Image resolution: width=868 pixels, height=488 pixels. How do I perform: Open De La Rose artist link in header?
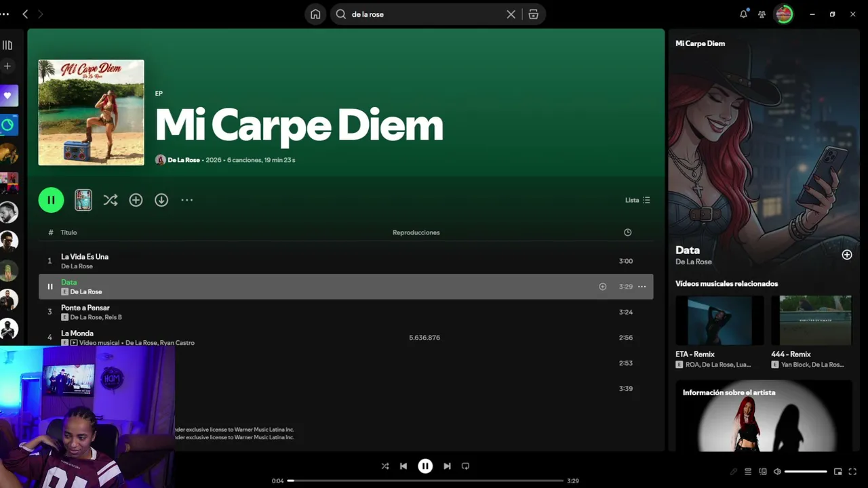(x=184, y=160)
